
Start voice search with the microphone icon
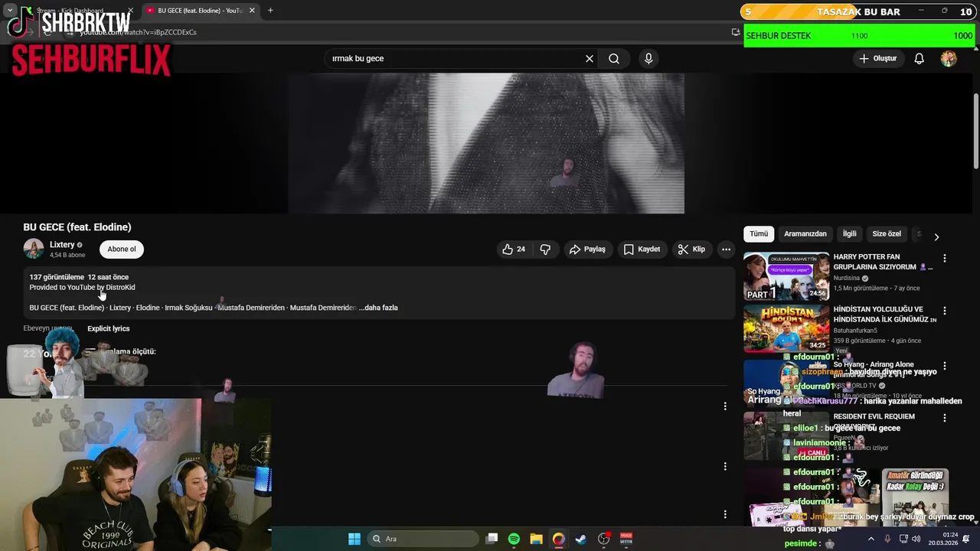[648, 58]
